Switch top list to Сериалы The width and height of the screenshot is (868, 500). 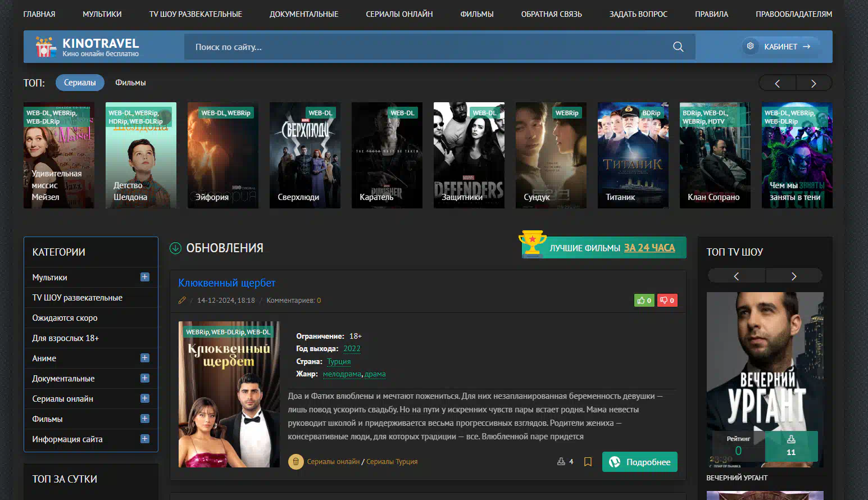point(80,83)
